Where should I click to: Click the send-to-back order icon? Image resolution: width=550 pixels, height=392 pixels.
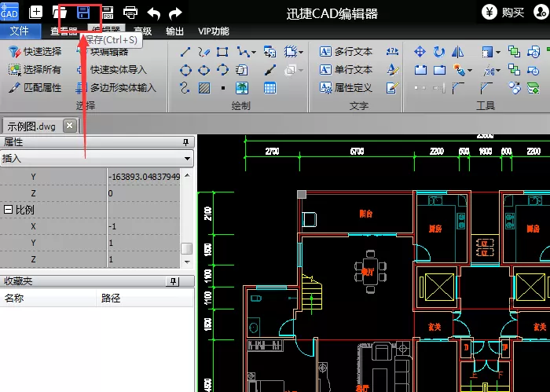514,70
